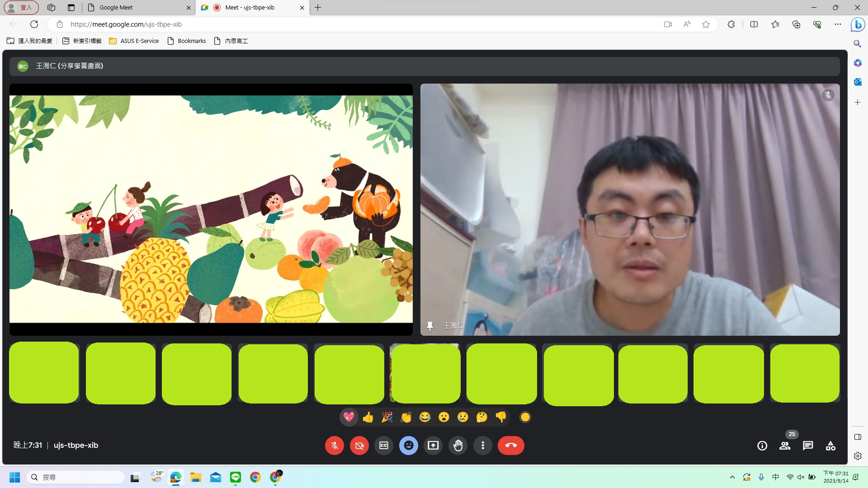
Task: Open the browser extensions menu
Action: [731, 24]
